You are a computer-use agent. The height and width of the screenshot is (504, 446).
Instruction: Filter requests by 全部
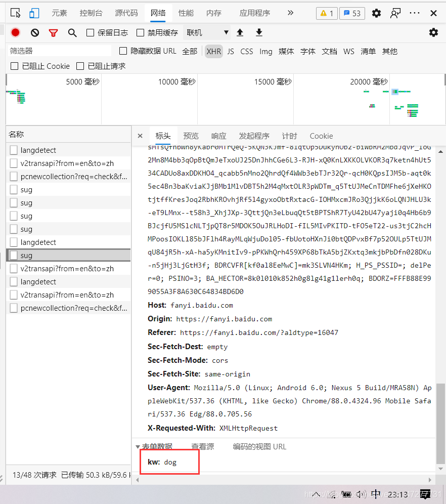pyautogui.click(x=190, y=51)
